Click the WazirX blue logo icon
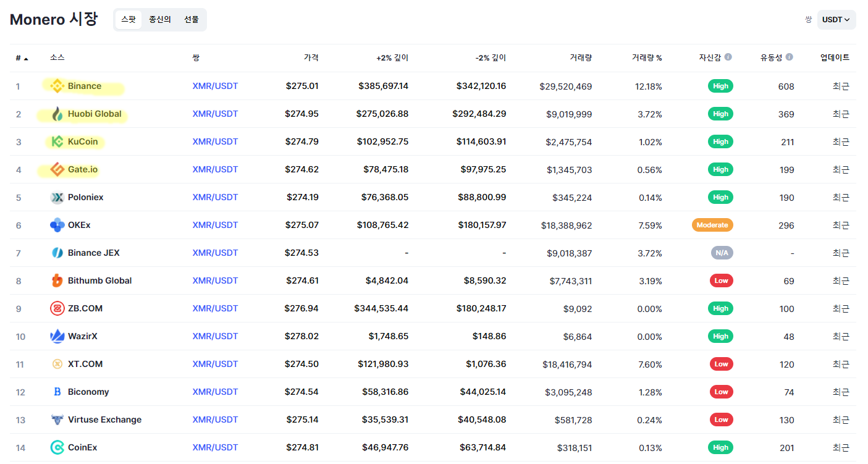Image resolution: width=868 pixels, height=464 pixels. coord(57,336)
